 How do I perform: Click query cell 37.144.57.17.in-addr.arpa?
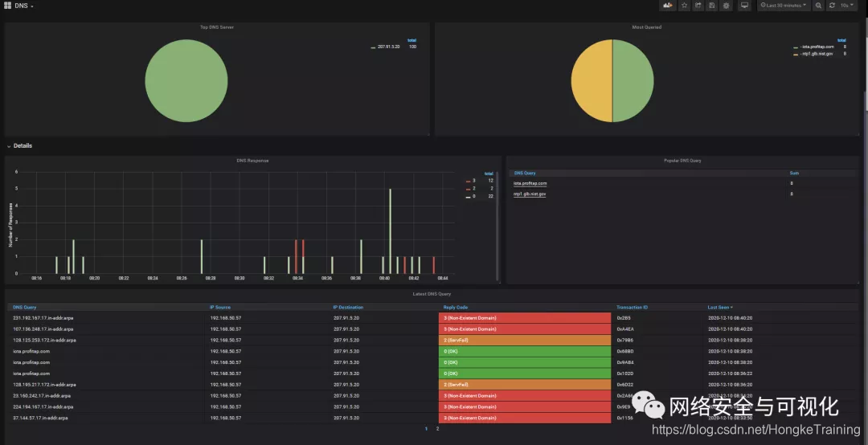[40, 418]
